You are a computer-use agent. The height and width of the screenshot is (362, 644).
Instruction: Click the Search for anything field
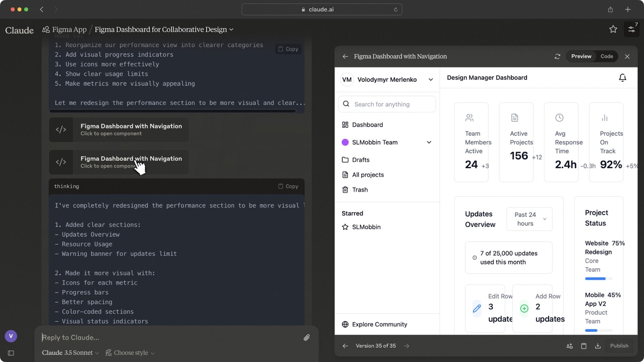(x=387, y=104)
